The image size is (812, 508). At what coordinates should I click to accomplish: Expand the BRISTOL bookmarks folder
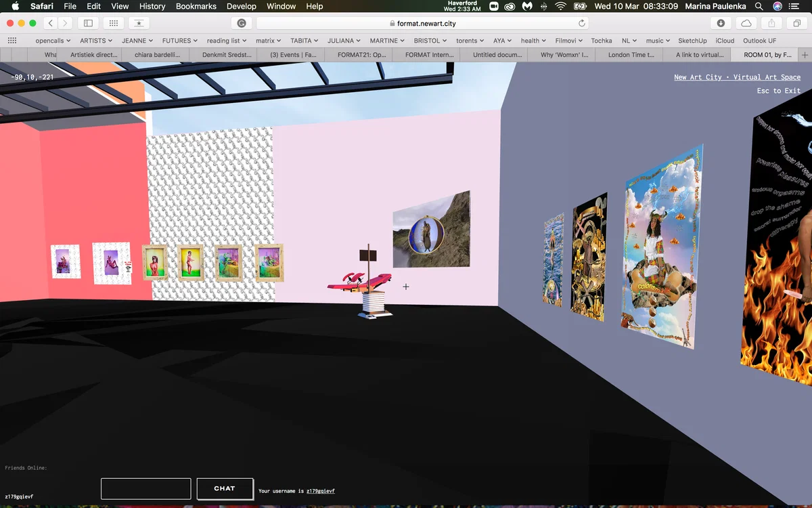(430, 41)
